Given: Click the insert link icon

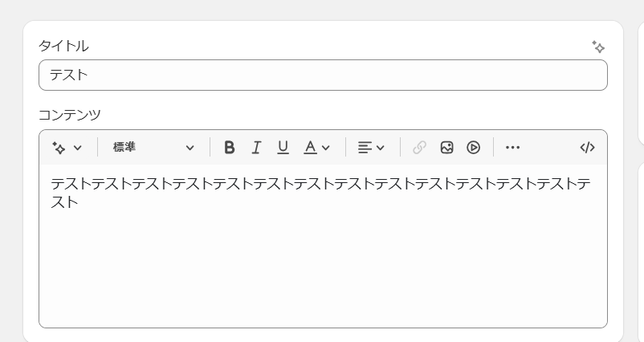Looking at the screenshot, I should pos(419,148).
